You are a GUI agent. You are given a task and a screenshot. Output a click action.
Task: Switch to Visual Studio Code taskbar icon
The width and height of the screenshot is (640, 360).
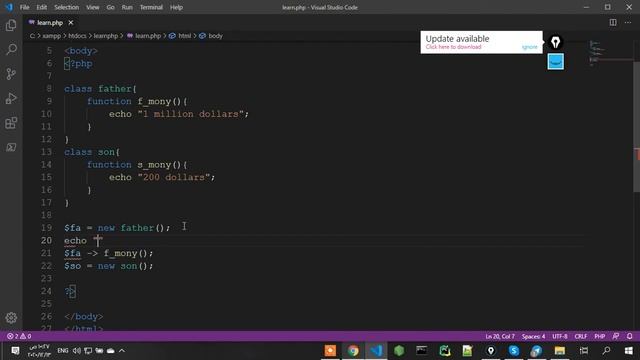point(376,351)
